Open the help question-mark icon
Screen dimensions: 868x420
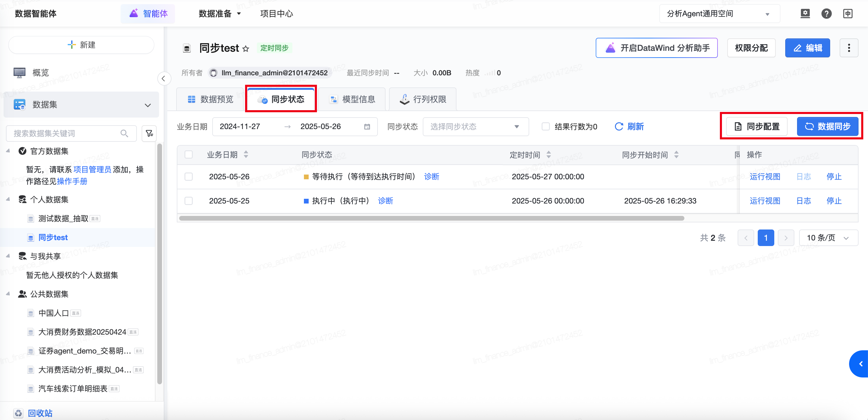[x=826, y=14]
